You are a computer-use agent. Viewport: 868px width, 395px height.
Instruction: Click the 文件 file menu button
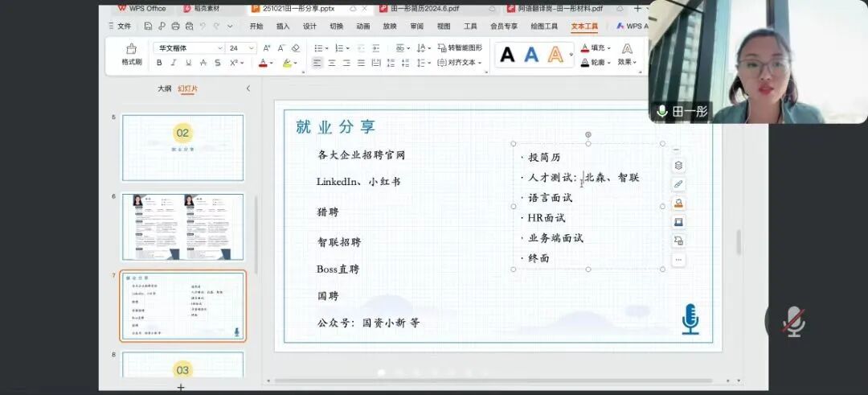[x=121, y=26]
